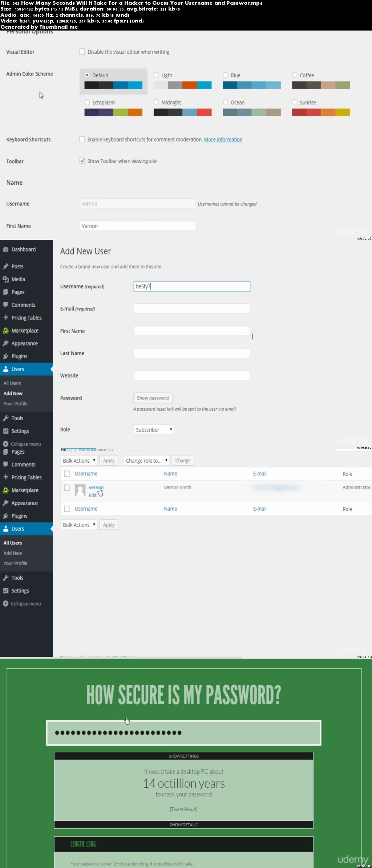The image size is (372, 868).
Task: Click the Settings icon in the sidebar beside the users table
Action: pyautogui.click(x=5, y=590)
